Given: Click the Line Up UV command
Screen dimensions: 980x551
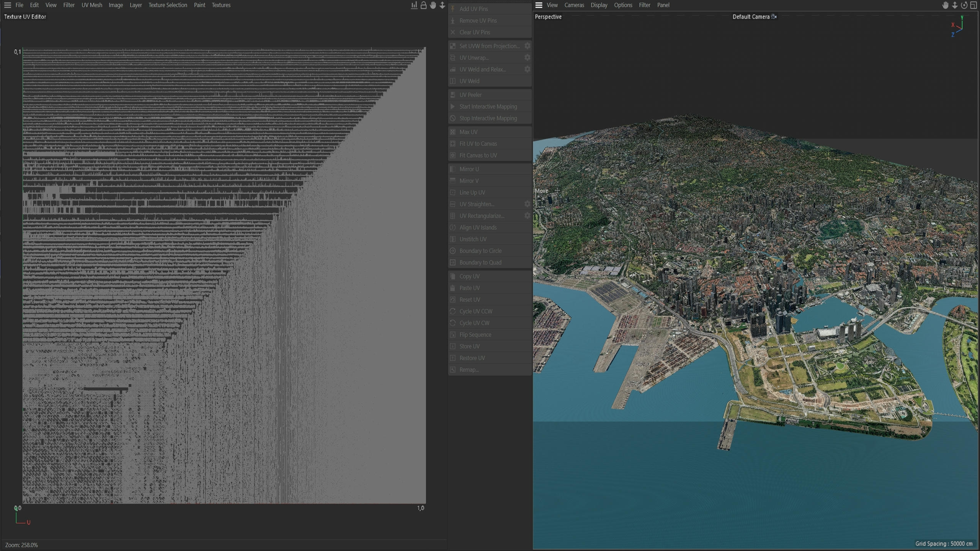Looking at the screenshot, I should point(490,192).
